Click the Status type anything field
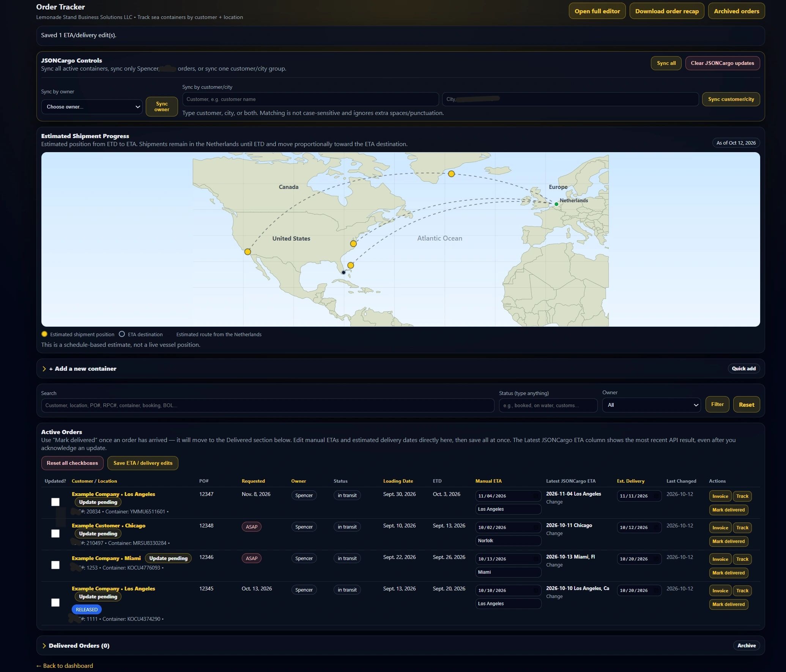 click(548, 405)
